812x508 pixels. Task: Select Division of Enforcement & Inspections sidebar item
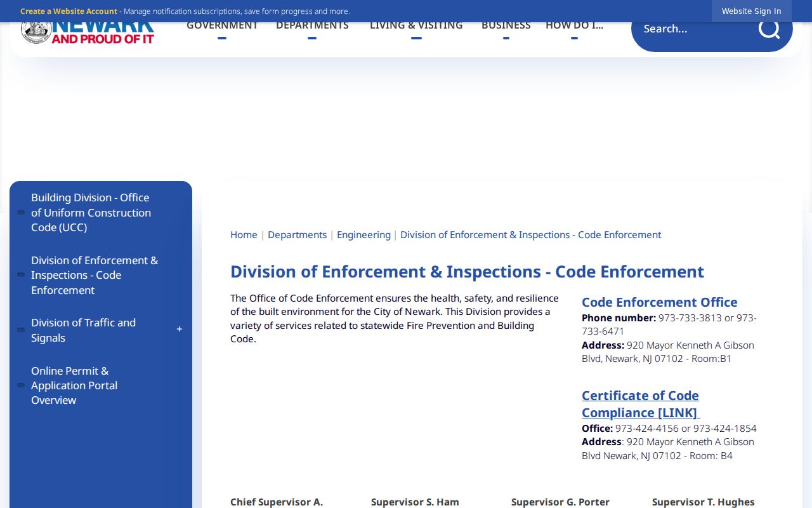pyautogui.click(x=95, y=275)
